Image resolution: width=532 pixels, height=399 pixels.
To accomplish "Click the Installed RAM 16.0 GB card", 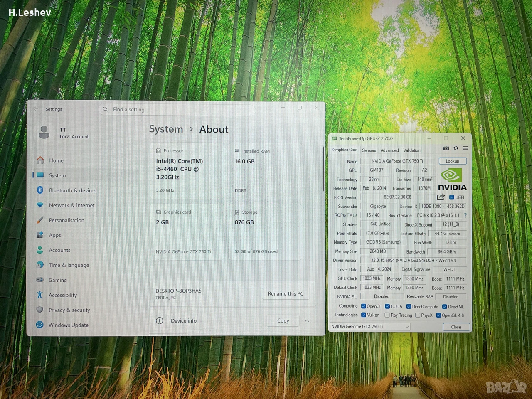I will click(x=265, y=171).
